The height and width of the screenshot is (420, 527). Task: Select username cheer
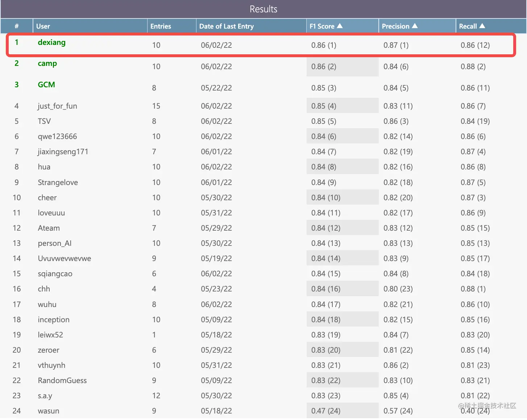tap(47, 197)
